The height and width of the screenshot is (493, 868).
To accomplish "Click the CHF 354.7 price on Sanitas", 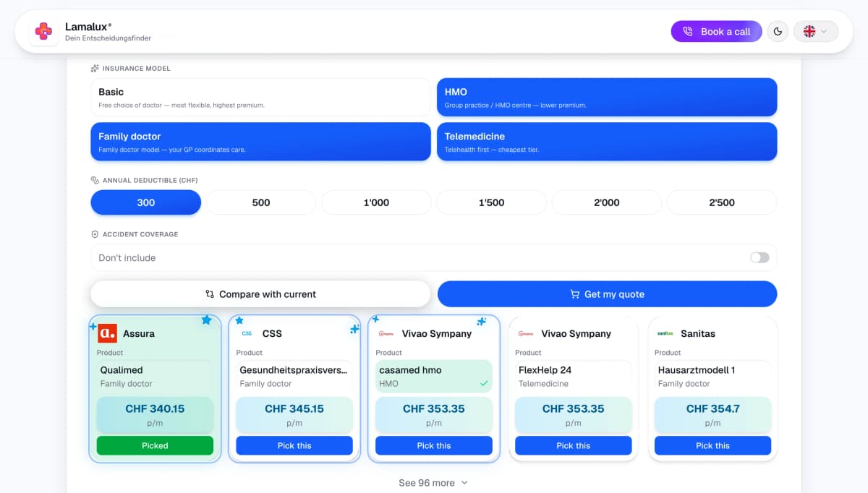I will tap(713, 408).
